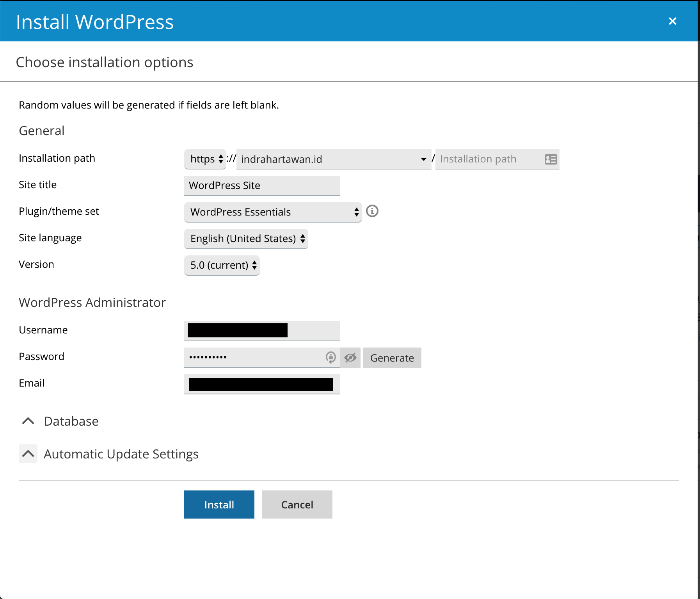Toggle password visibility eye icon

[x=350, y=357]
